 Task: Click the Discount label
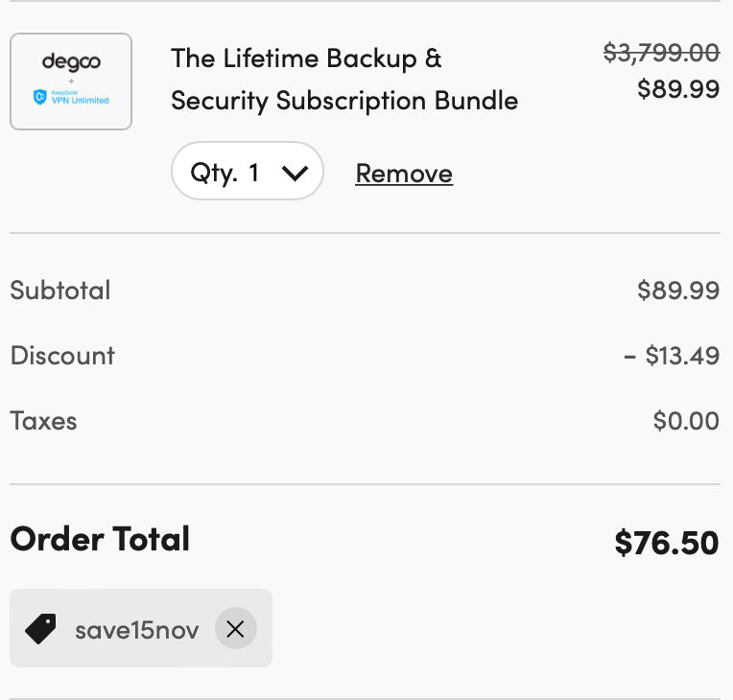62,356
